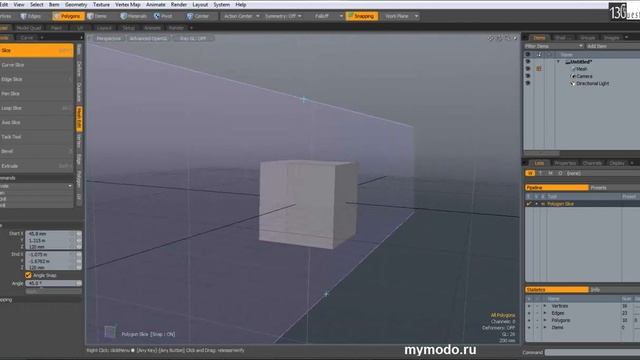Select the Slice tool
Viewport: 640px width, 360px height.
(36, 51)
